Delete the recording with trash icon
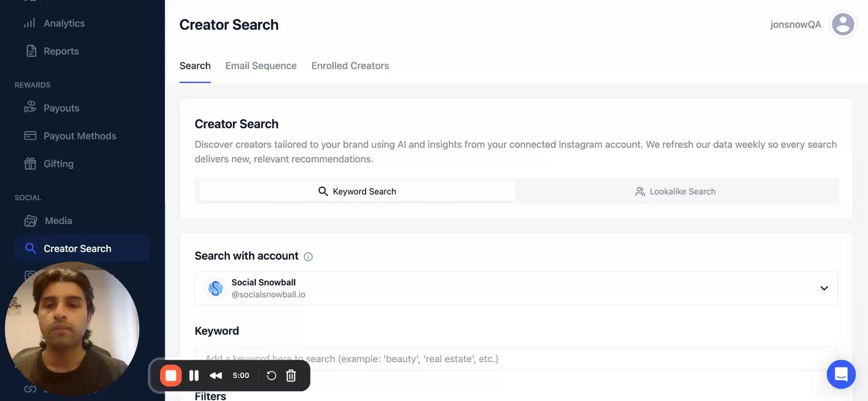 (x=291, y=375)
